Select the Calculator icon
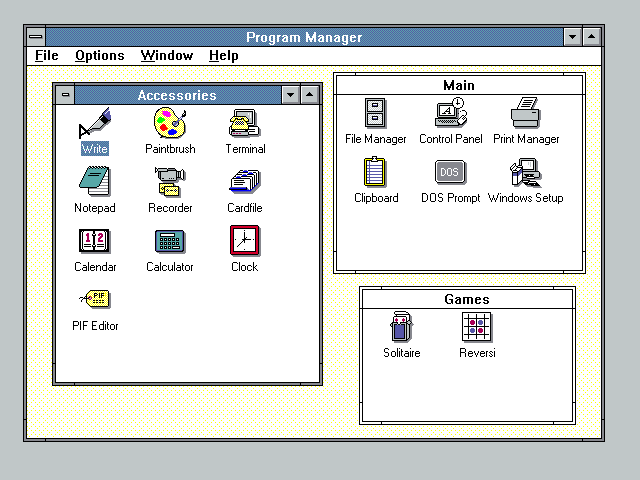This screenshot has width=640, height=480. pos(170,241)
